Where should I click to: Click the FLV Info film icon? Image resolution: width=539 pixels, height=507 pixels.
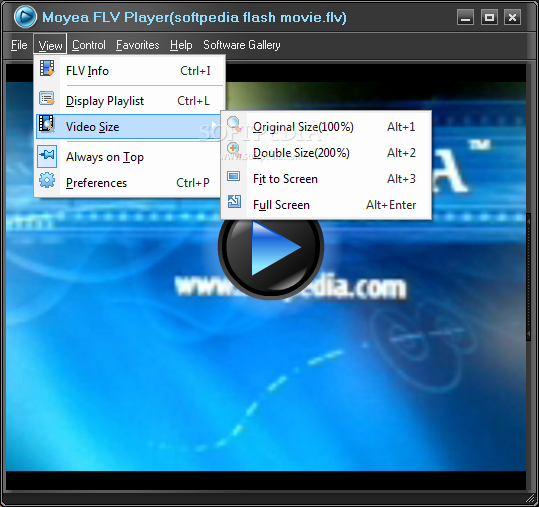(47, 68)
